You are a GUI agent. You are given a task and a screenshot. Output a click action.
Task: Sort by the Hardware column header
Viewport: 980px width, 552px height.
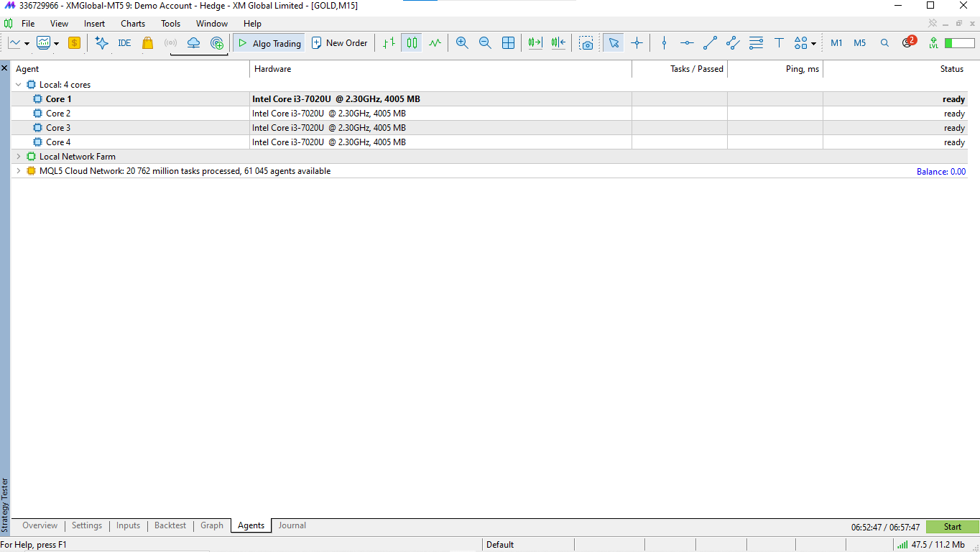tap(440, 69)
